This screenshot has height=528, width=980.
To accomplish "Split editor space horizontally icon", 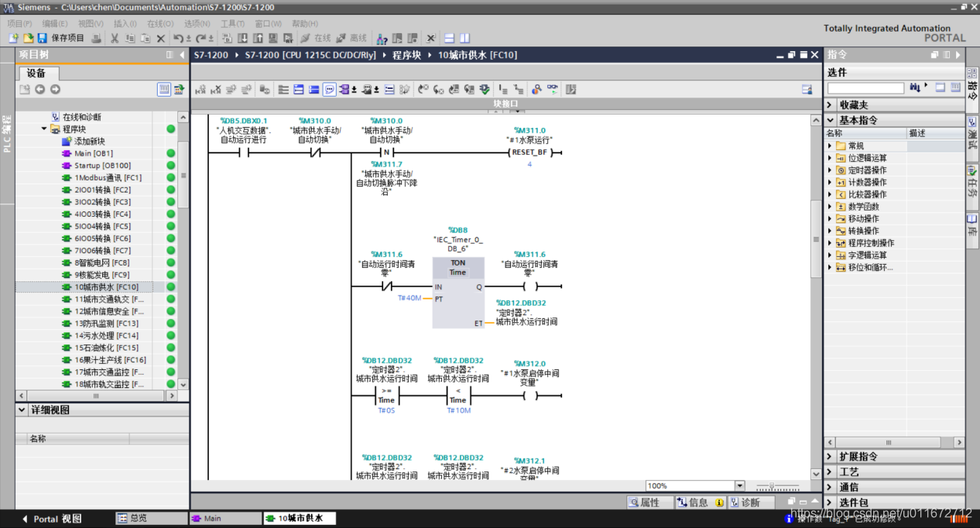I will pos(448,38).
